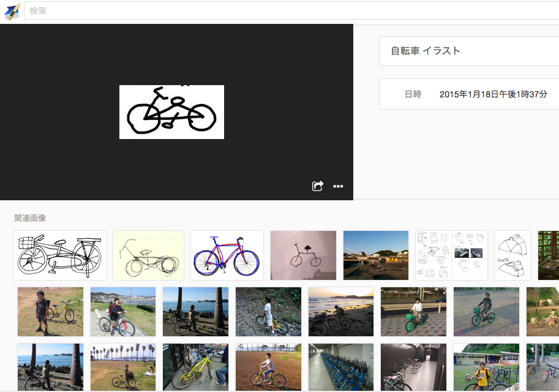Viewport: 559px width, 392px height.
Task: Open the three-dot more options menu
Action: (x=338, y=186)
